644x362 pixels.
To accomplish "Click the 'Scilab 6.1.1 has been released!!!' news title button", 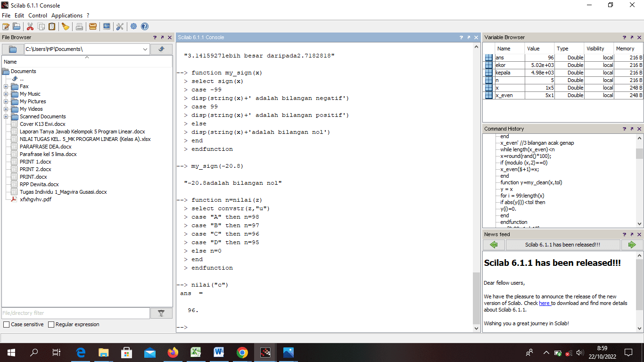I will pos(562,245).
